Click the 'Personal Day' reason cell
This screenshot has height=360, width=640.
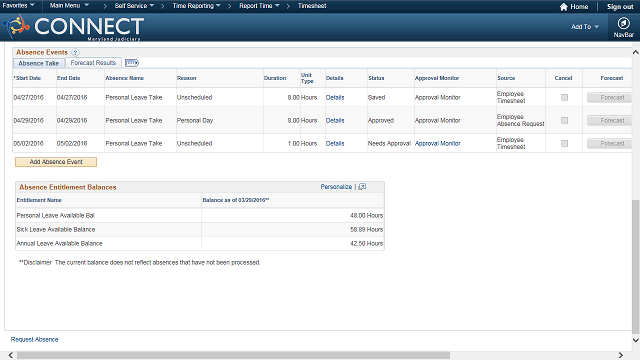tap(195, 120)
